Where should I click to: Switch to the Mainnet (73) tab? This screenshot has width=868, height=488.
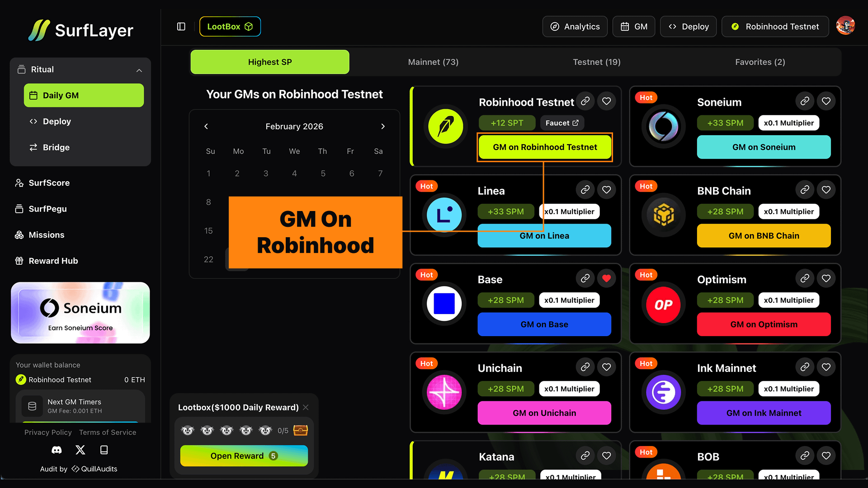433,62
